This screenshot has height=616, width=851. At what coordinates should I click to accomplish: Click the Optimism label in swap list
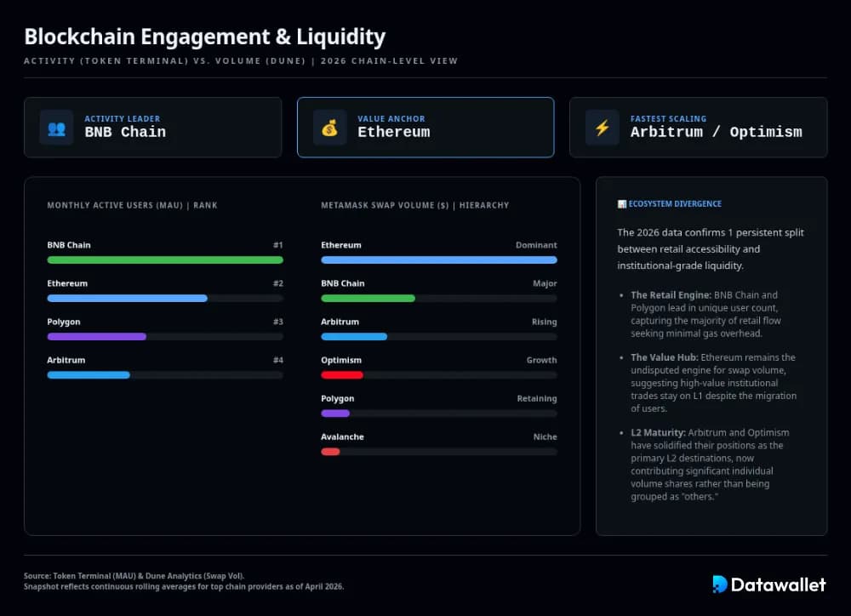(x=341, y=361)
